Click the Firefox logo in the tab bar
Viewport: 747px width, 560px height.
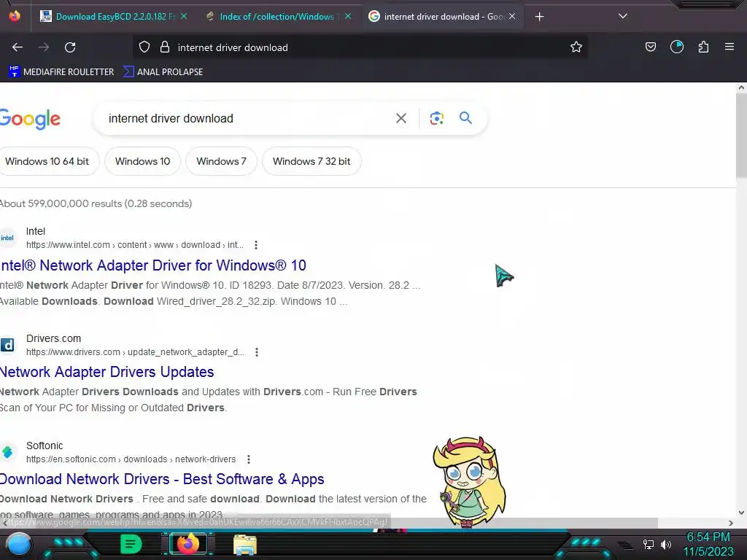15,16
